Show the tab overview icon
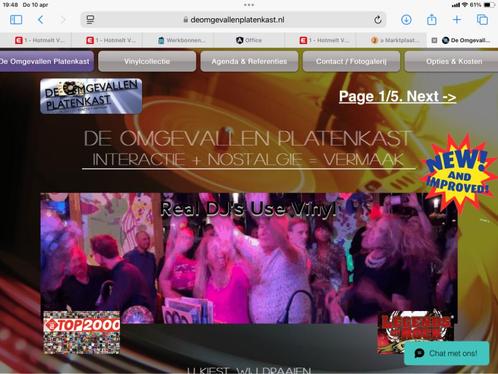 tap(482, 20)
